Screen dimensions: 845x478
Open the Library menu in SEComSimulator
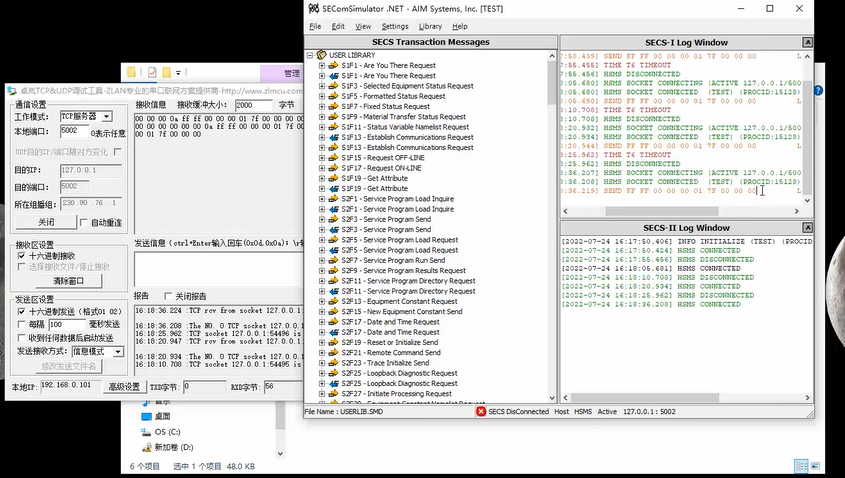point(430,26)
